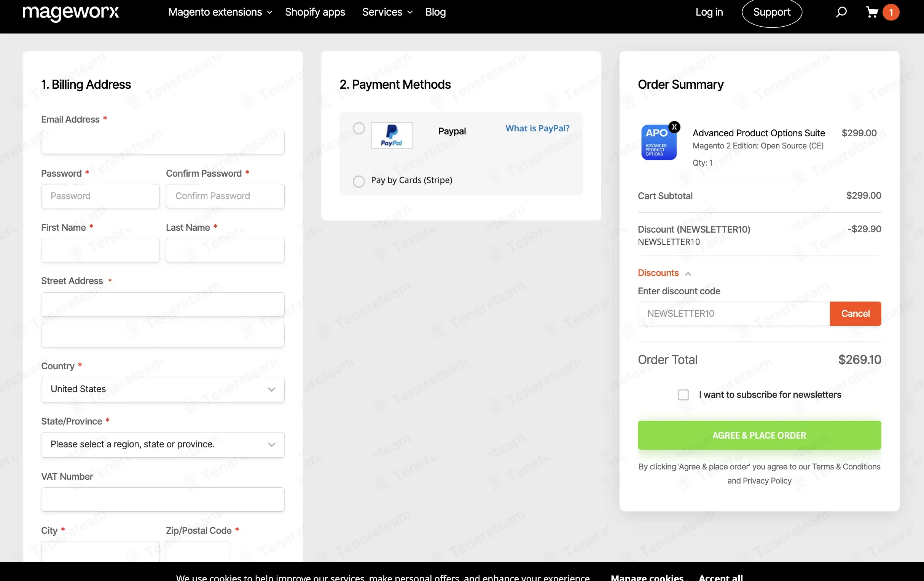Click Accept all cookies

[x=721, y=577]
